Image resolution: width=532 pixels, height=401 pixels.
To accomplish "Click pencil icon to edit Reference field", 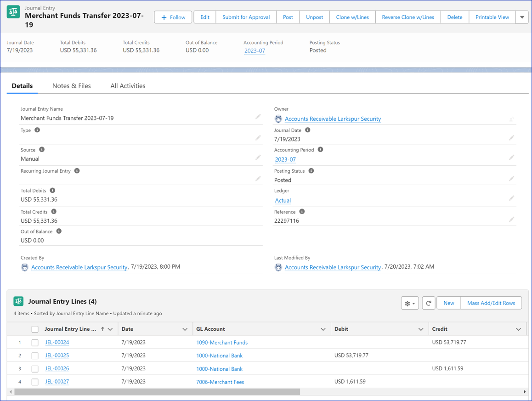I will point(512,220).
